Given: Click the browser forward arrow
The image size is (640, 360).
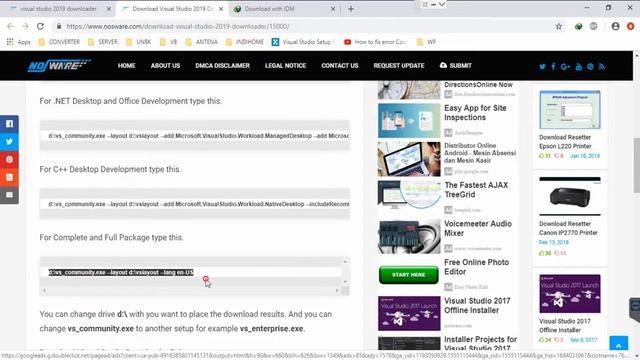Looking at the screenshot, I should pyautogui.click(x=25, y=26).
